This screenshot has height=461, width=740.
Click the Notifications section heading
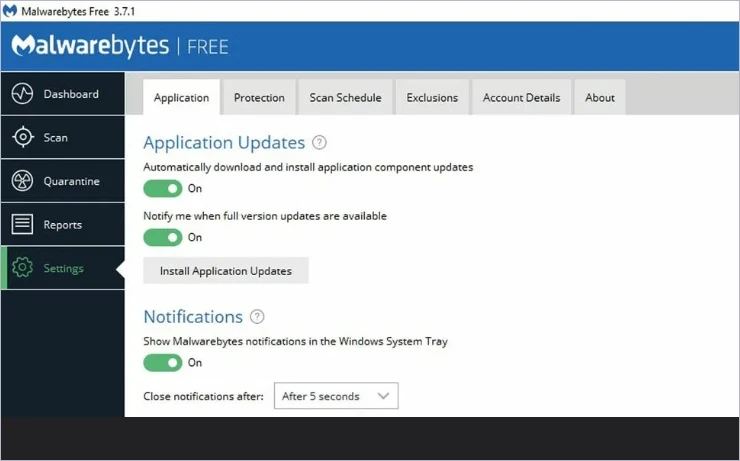(x=193, y=317)
